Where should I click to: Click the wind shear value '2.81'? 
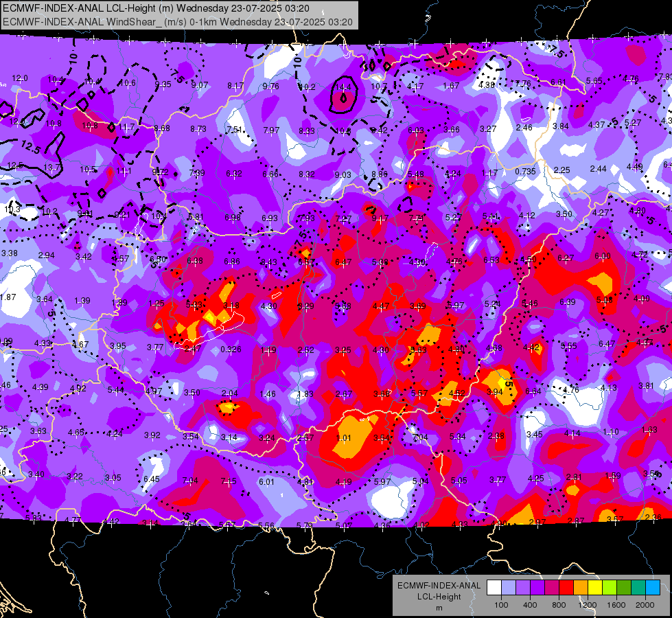(x=575, y=477)
